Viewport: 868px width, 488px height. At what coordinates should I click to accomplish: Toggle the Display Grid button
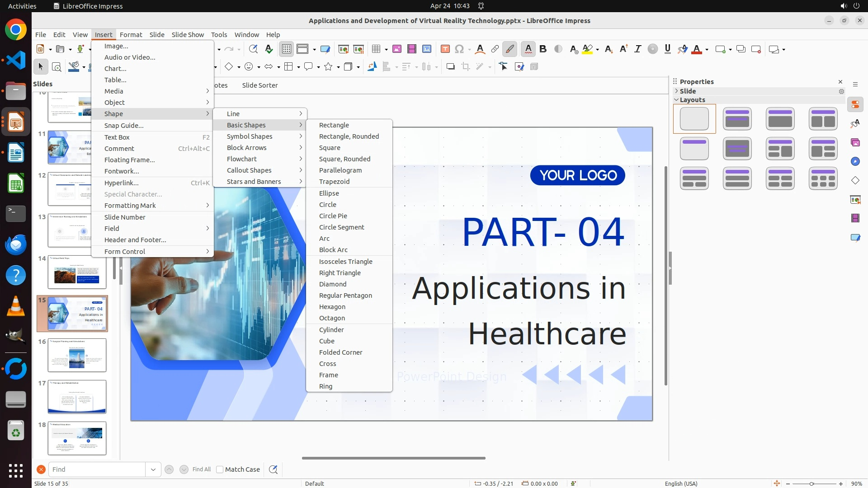point(287,49)
